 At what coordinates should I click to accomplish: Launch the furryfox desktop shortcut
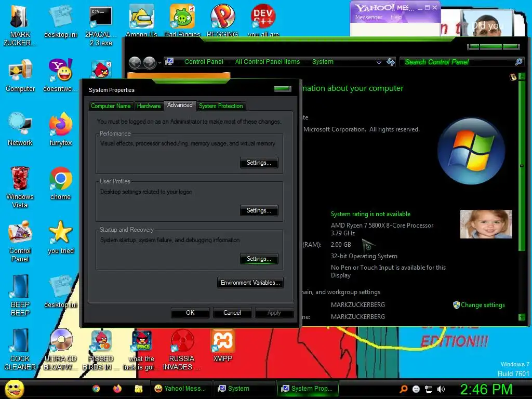(60, 129)
